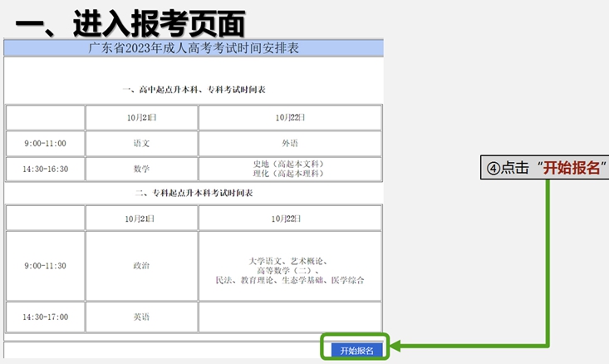Click the 广东省2023年成人高考考试时间安排表 title bar
Viewport: 609px width, 364px height.
click(x=194, y=48)
